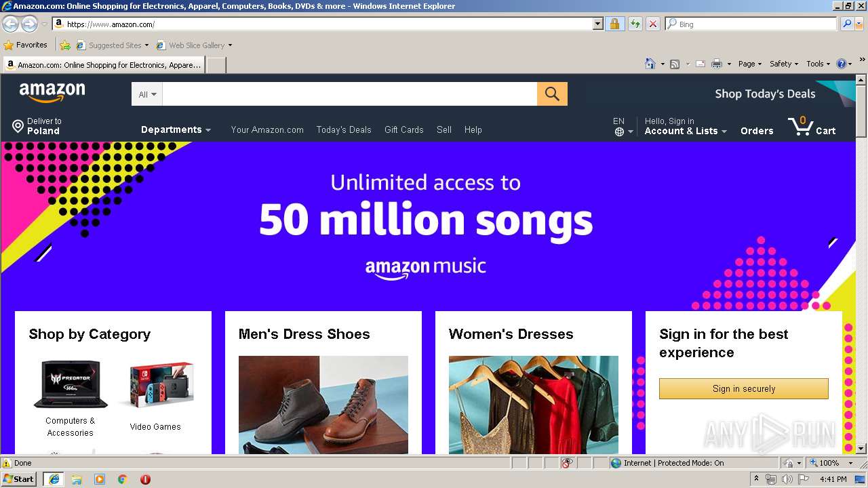
Task: Open Windows Explorer folder in taskbar
Action: (x=77, y=479)
